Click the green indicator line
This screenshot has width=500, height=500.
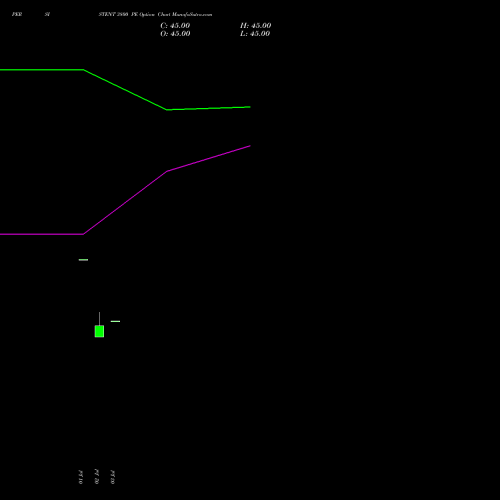125,90
